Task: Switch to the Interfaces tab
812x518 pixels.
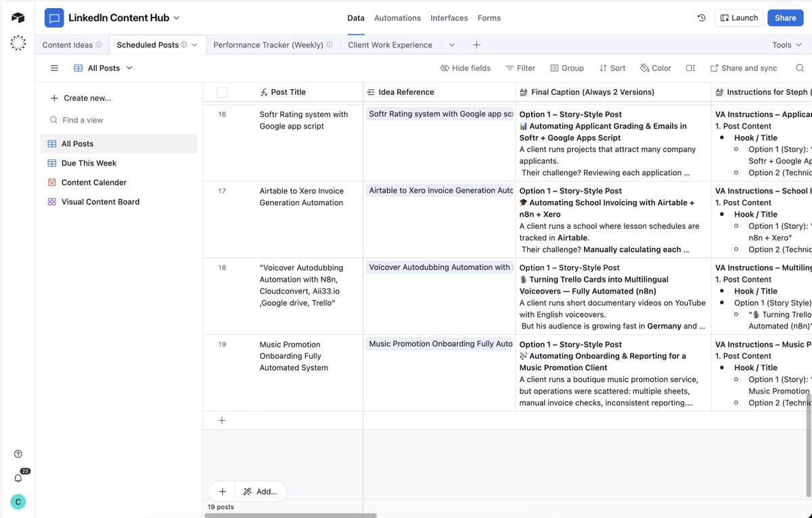Action: click(449, 18)
